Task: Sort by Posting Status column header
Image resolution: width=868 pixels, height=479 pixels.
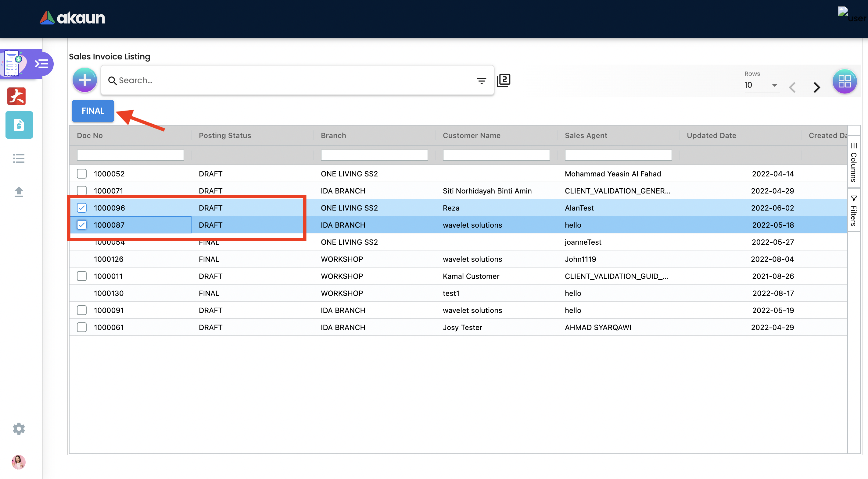Action: click(225, 135)
